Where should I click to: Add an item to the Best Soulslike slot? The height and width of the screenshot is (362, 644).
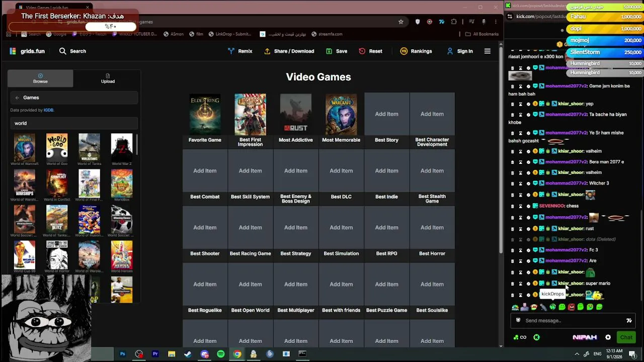coord(432,285)
